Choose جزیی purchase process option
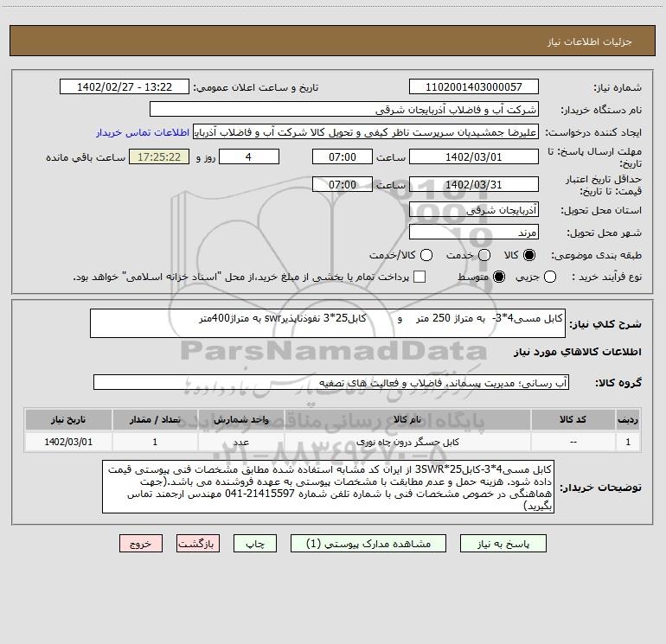The height and width of the screenshot is (644, 666). click(549, 277)
